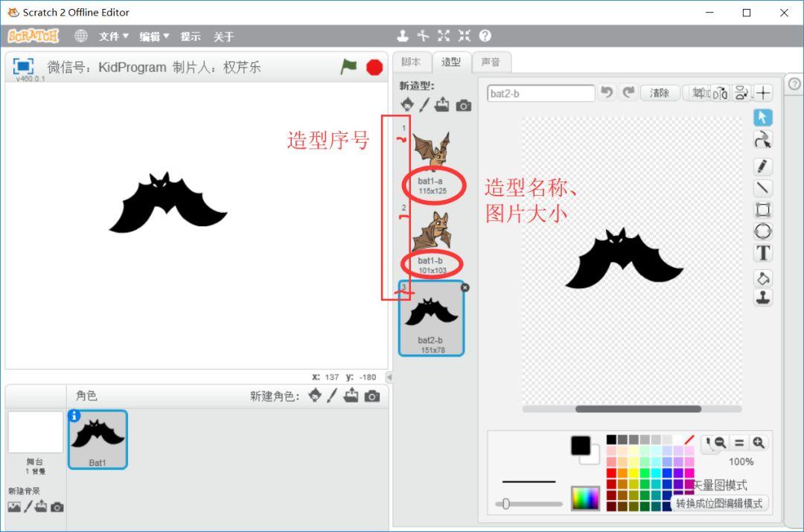Select the stage backdrop thumbnail

pos(36,432)
